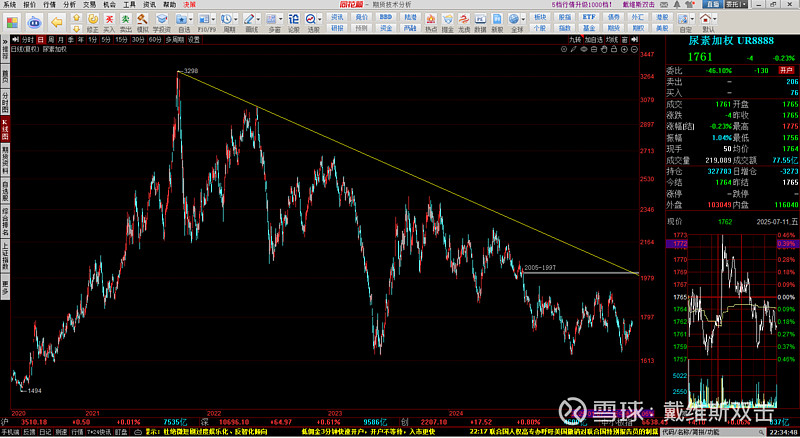The height and width of the screenshot is (438, 800).
Task: Open the 交易 menu
Action: pyautogui.click(x=89, y=5)
